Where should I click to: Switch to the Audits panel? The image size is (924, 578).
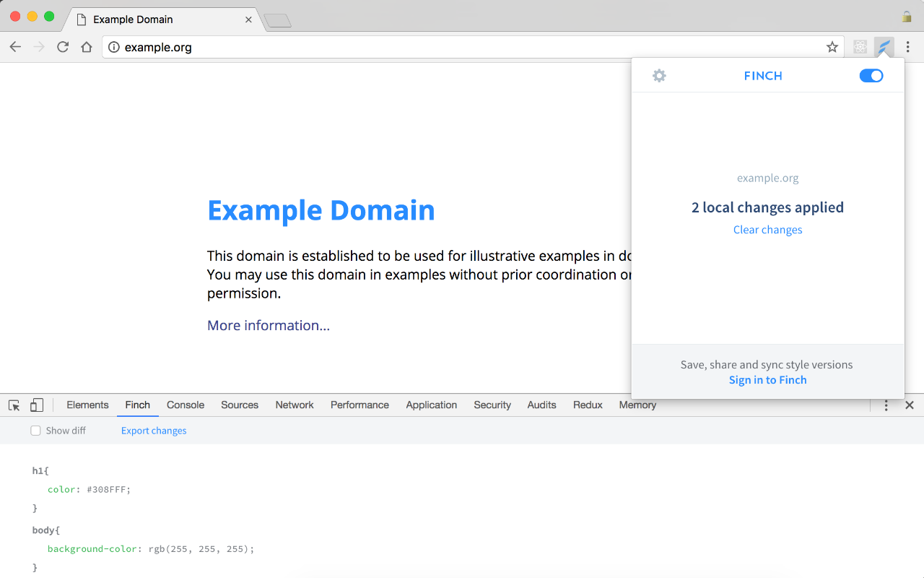[x=541, y=405]
